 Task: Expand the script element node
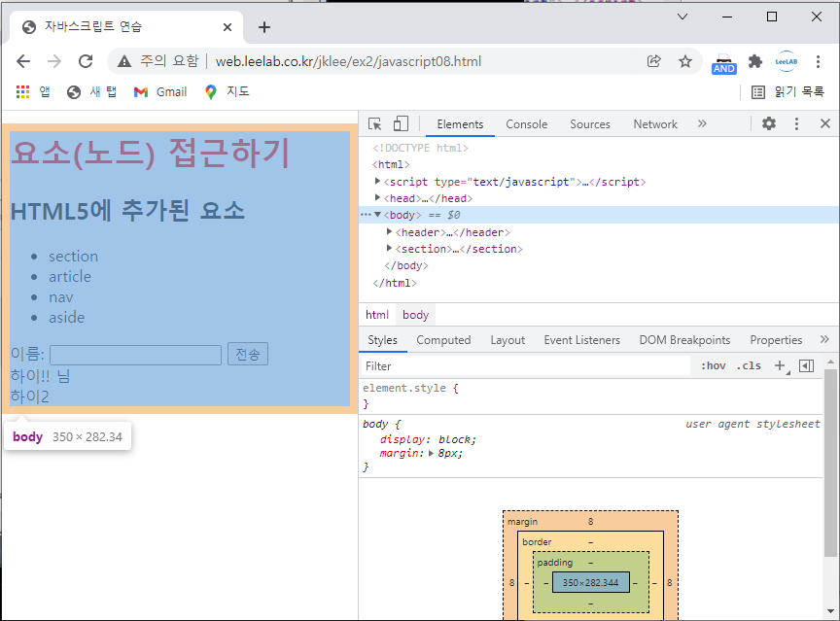point(377,182)
